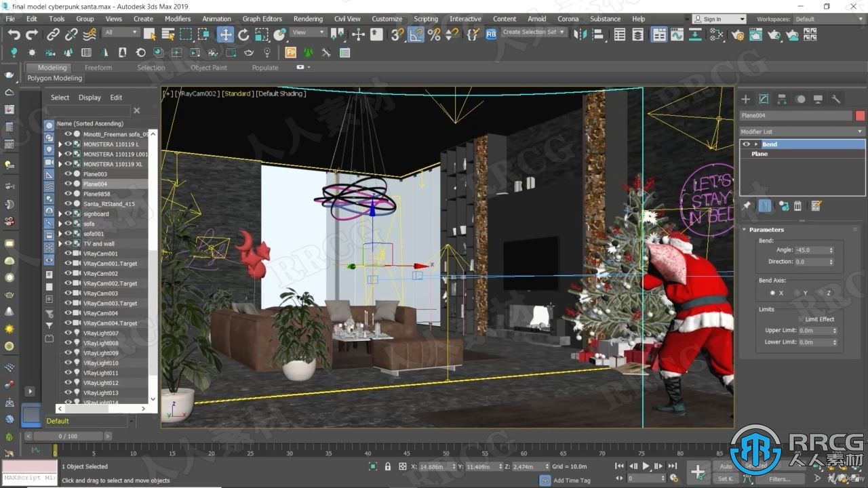Image resolution: width=868 pixels, height=488 pixels.
Task: Open the Modifiers menu
Action: (178, 19)
